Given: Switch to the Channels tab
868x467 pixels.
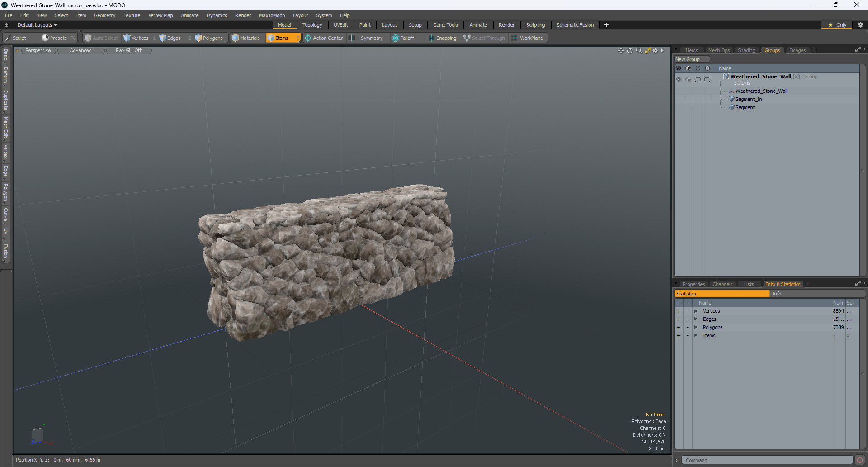Looking at the screenshot, I should click(x=722, y=284).
